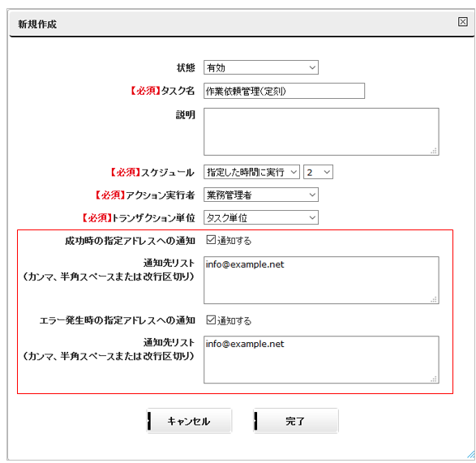Click the error 通知先リスト text area
Screen dimensions: 476x463
321,359
